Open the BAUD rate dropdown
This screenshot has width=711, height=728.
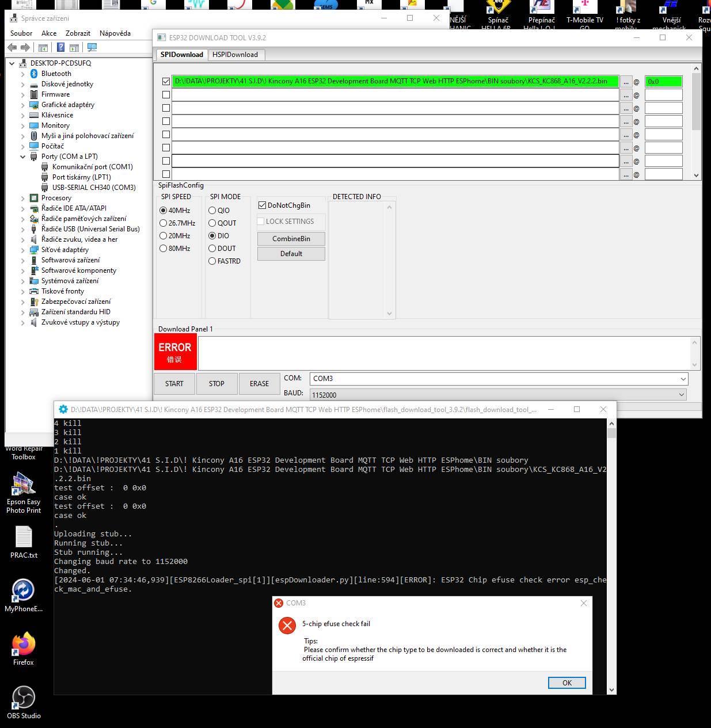click(x=682, y=395)
